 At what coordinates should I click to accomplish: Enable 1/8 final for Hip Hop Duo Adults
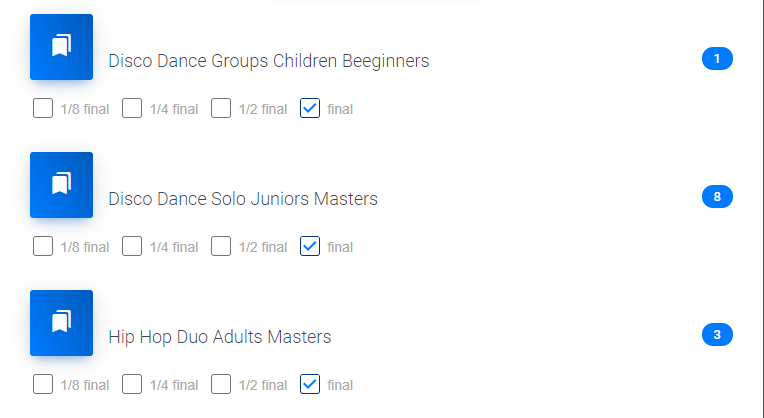tap(43, 384)
